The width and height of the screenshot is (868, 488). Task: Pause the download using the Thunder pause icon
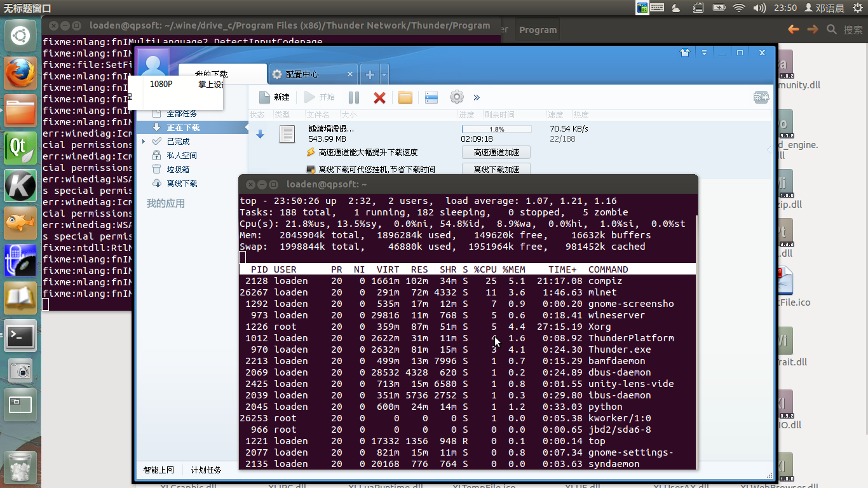coord(354,97)
